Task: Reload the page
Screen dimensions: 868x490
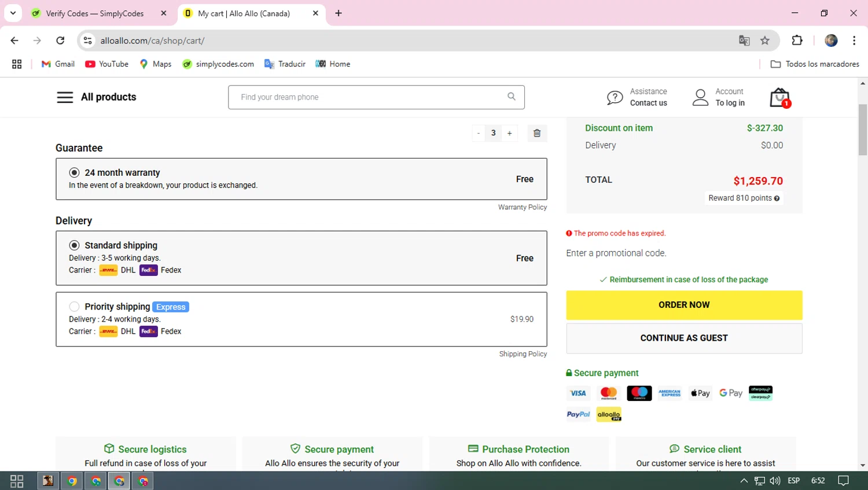Action: (60, 40)
